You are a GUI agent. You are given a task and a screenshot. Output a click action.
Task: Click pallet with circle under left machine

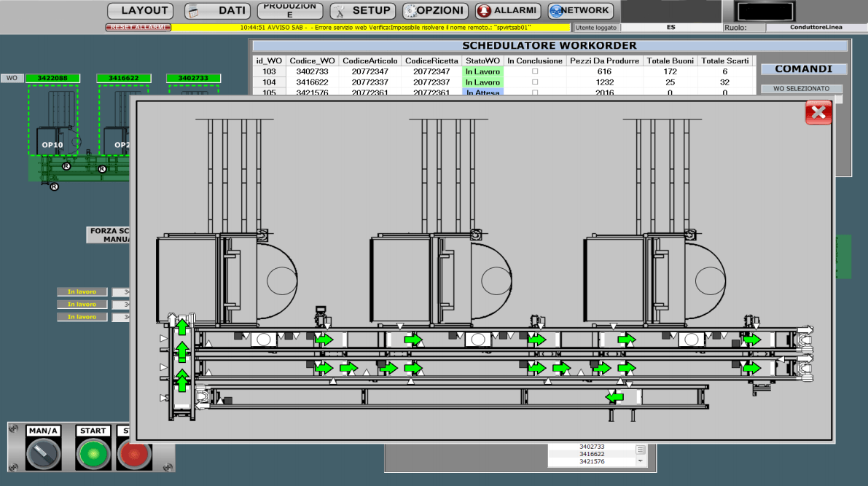click(x=264, y=340)
